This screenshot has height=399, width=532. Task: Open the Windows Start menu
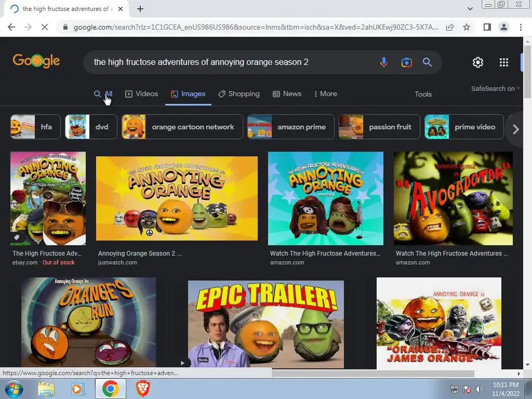click(x=14, y=389)
